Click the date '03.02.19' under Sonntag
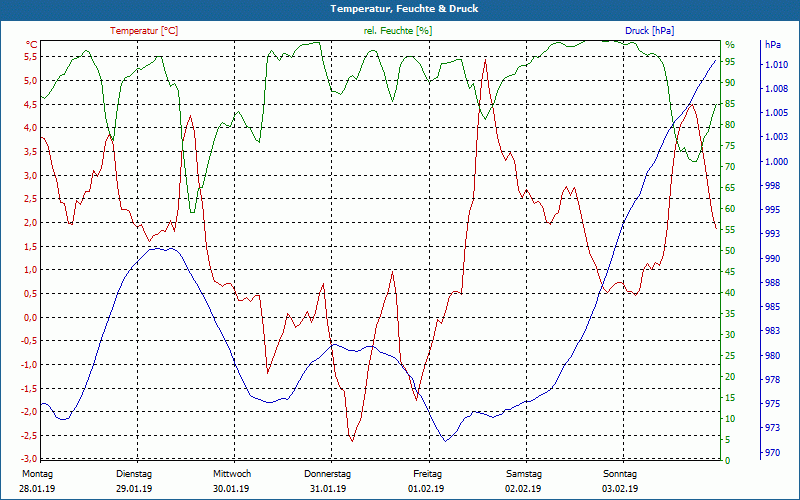Screen dimensions: 800x500 620,489
